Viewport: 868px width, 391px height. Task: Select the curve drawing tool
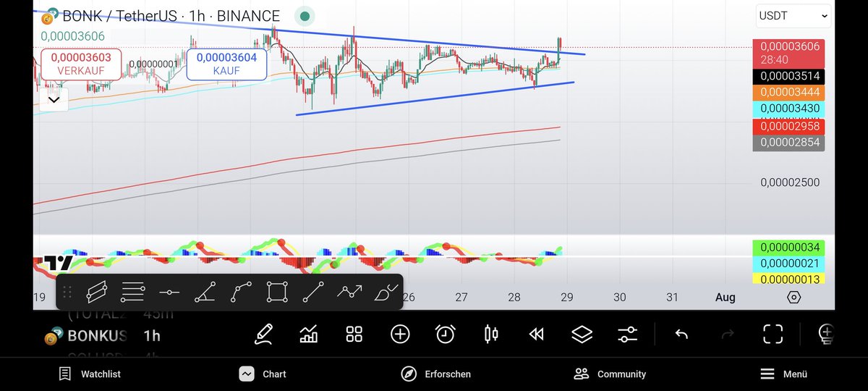click(242, 293)
